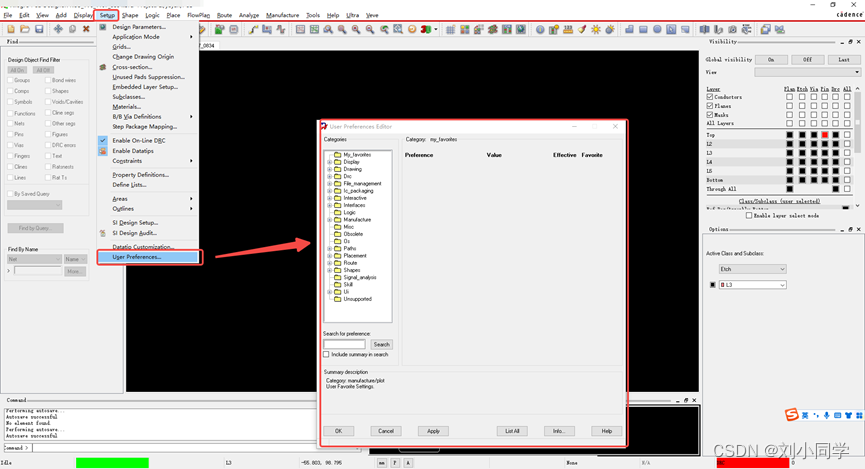Click the blue info circle icon
Screen dimensions: 865x469
point(540,30)
